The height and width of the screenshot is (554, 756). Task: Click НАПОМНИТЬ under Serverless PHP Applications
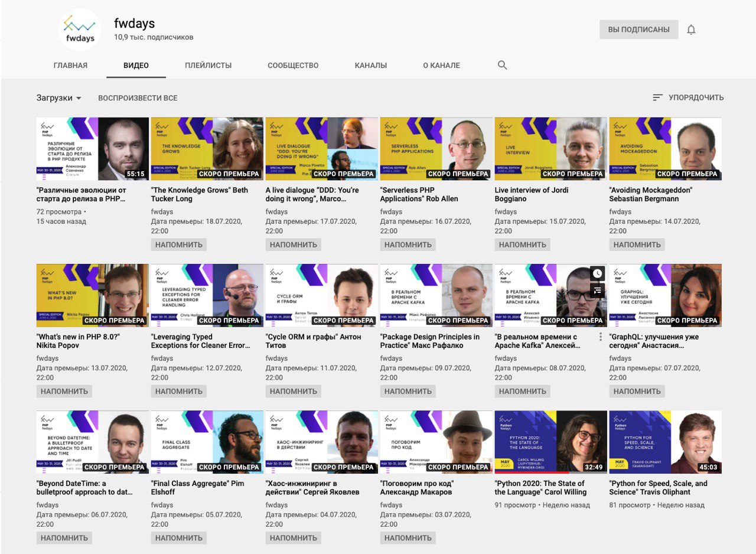408,245
